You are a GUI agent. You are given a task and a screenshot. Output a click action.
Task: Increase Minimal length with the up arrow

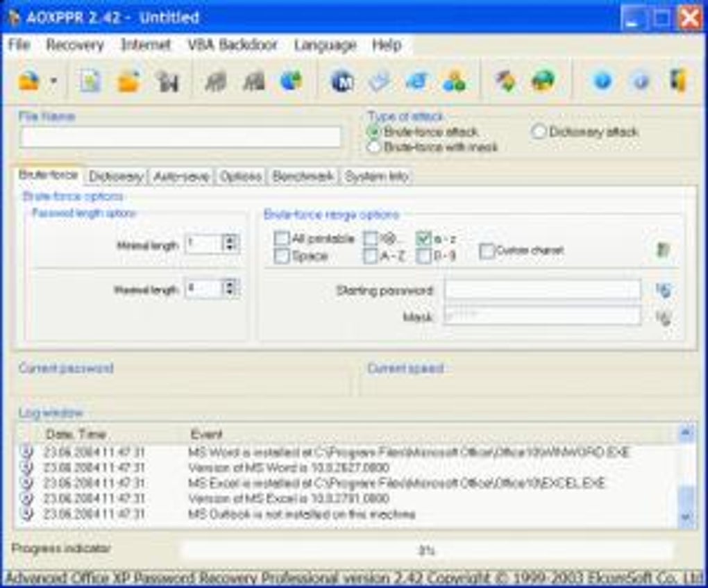point(230,239)
